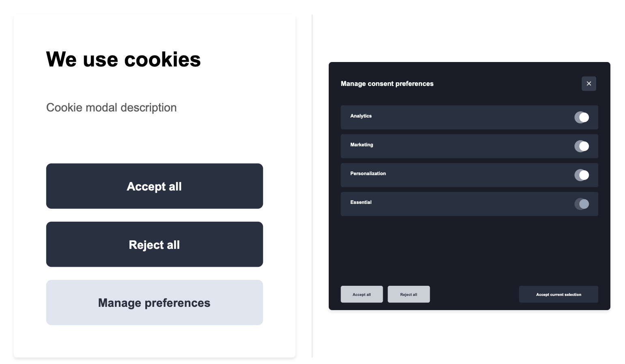Toggle the Marketing consent switch
This screenshot has width=625, height=364.
click(581, 146)
